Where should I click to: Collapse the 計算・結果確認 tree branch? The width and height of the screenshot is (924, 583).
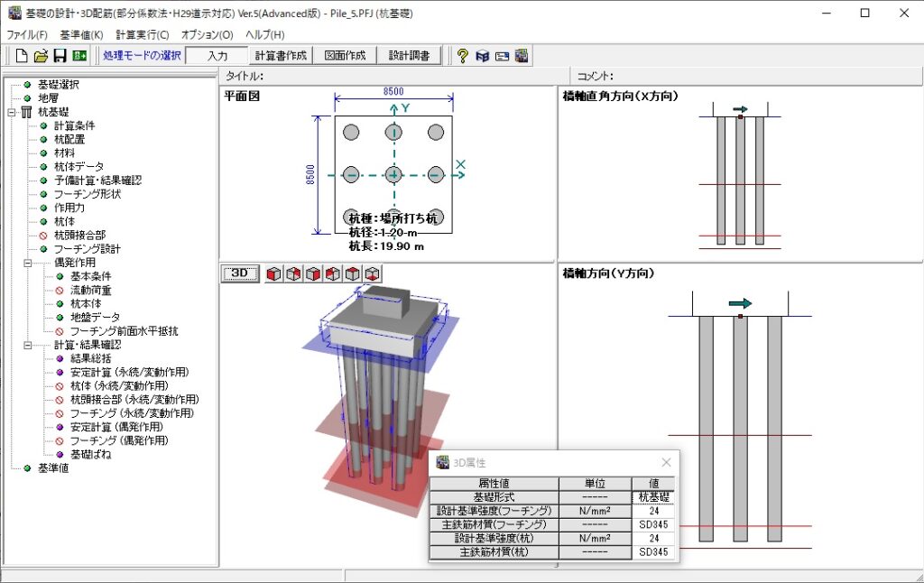[28, 345]
